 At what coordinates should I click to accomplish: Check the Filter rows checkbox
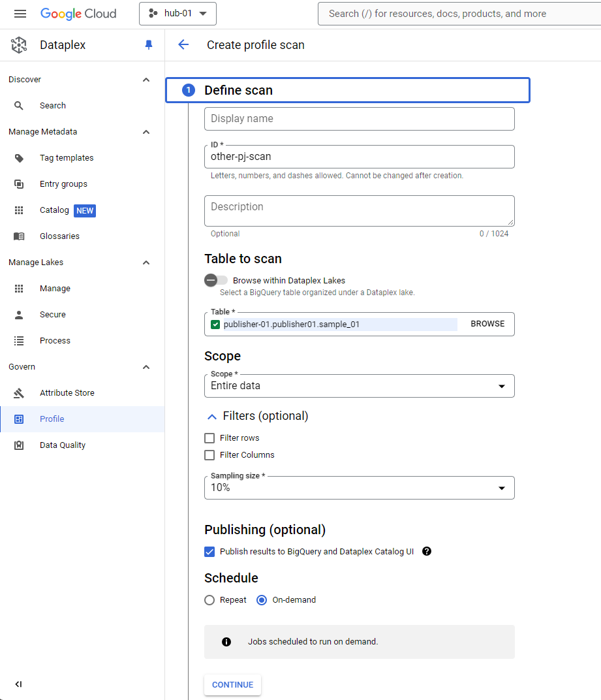[209, 438]
